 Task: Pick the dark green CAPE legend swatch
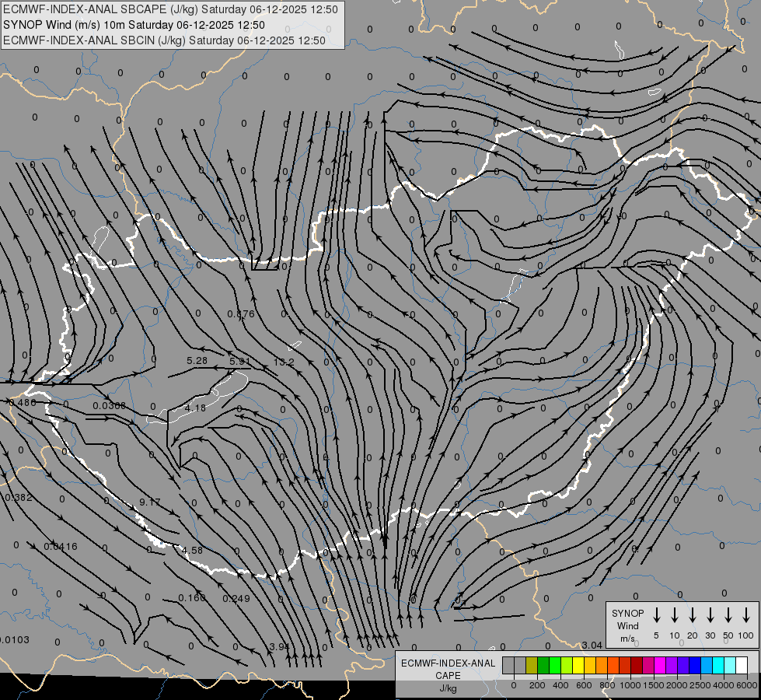pyautogui.click(x=543, y=665)
